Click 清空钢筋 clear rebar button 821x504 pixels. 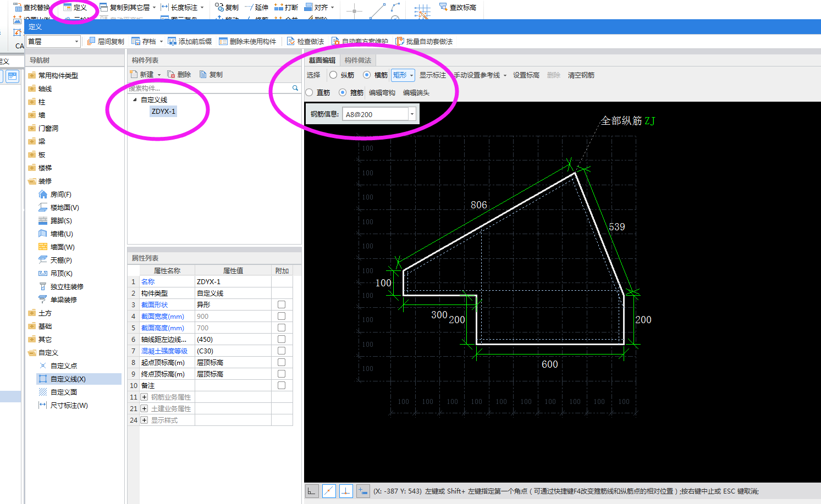(581, 75)
